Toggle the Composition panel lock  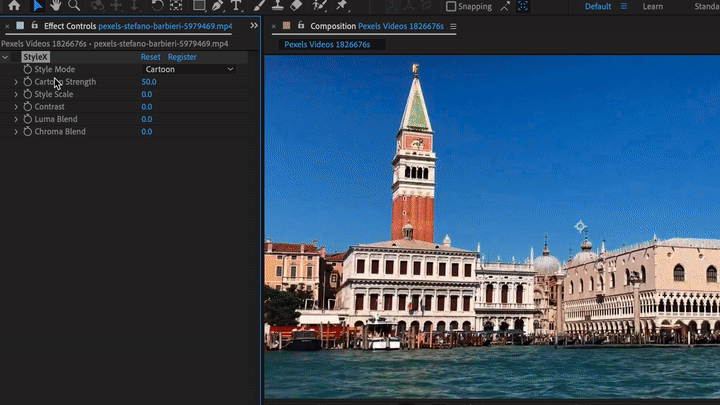click(301, 26)
